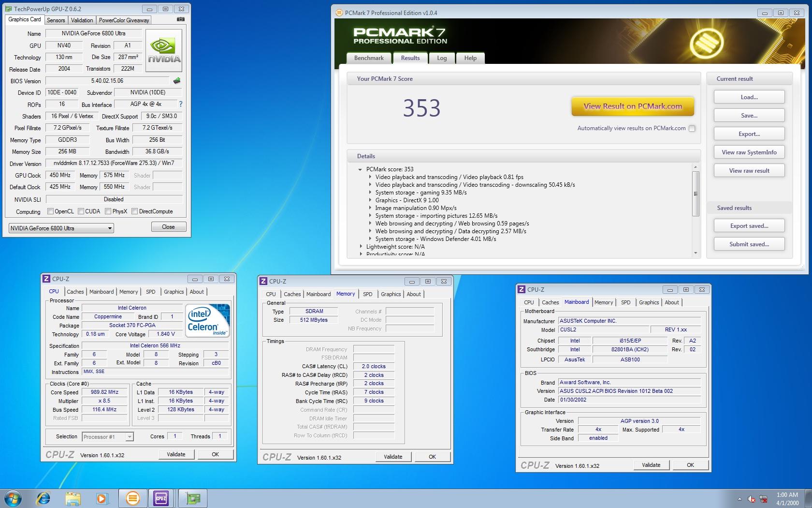812x508 pixels.
Task: Enable the DirectCompute checkbox
Action: pyautogui.click(x=135, y=211)
